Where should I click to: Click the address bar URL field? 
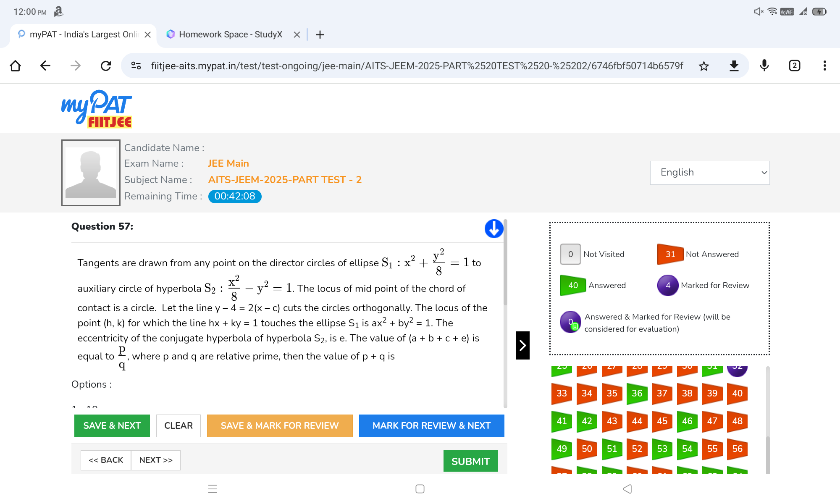(x=417, y=66)
